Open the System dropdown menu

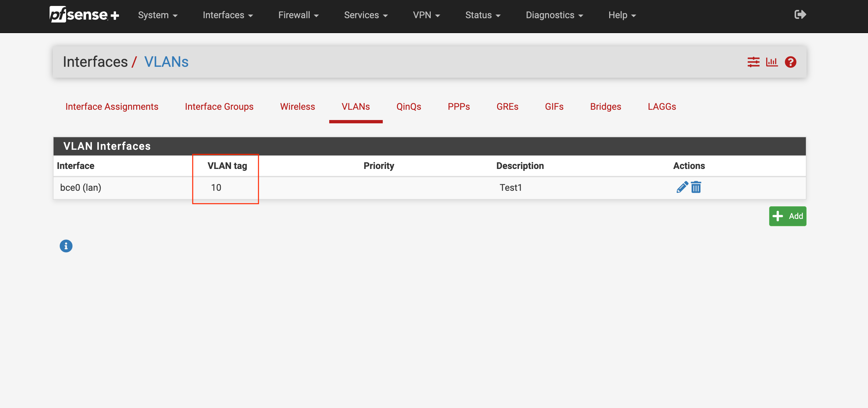point(158,15)
